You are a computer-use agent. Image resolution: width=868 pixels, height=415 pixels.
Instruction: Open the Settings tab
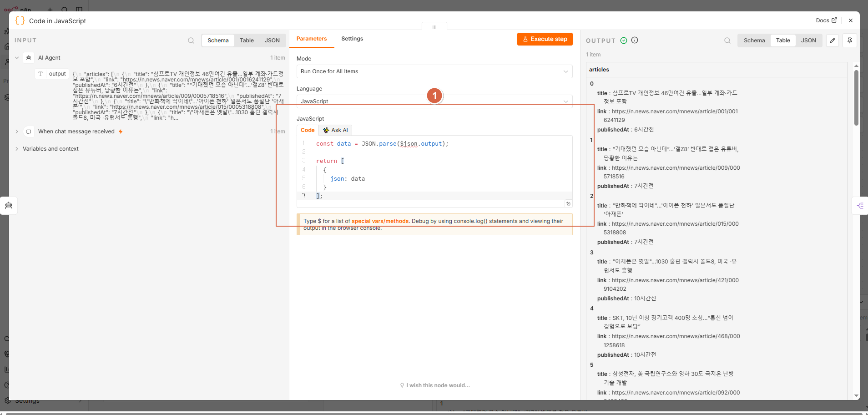[x=352, y=39]
